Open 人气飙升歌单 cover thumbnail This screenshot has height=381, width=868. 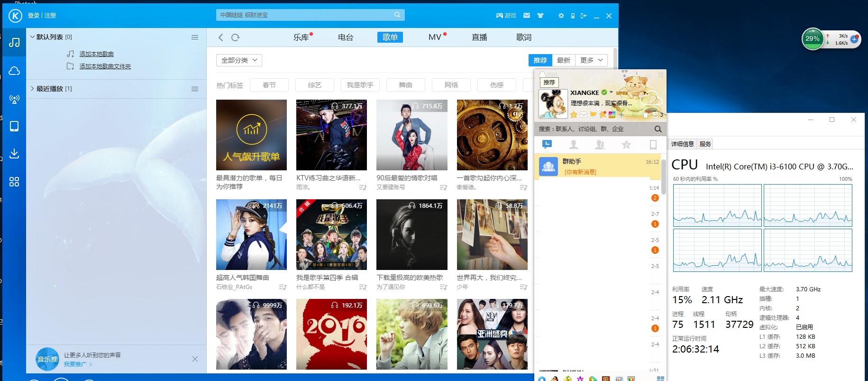pyautogui.click(x=251, y=135)
